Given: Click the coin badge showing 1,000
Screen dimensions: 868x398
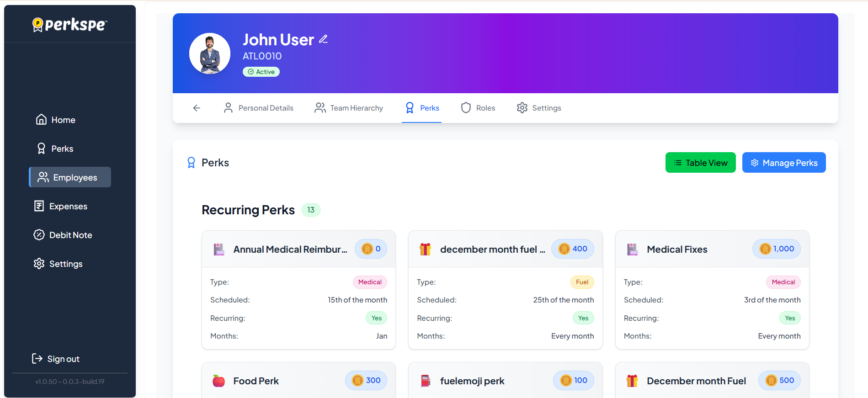Looking at the screenshot, I should pyautogui.click(x=776, y=249).
